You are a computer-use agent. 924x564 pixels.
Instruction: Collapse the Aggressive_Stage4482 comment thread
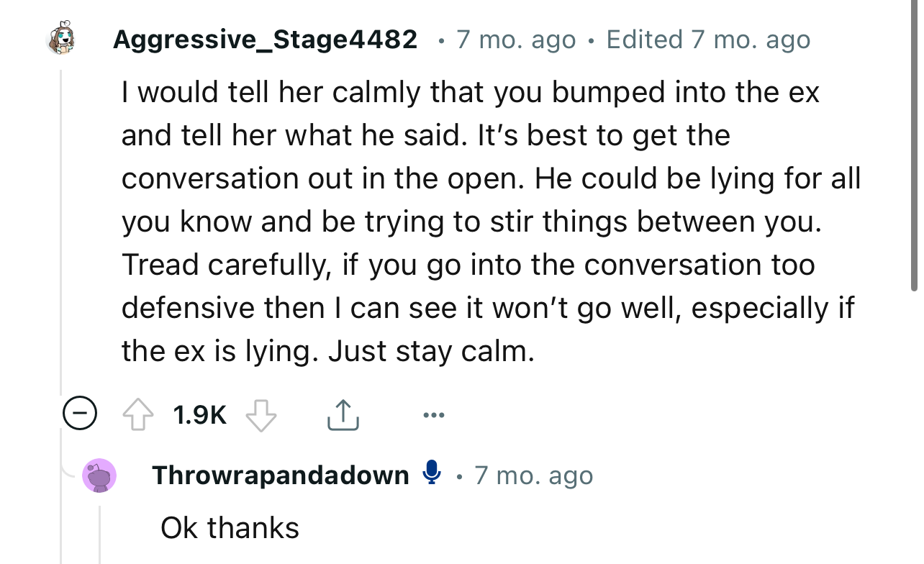79,413
